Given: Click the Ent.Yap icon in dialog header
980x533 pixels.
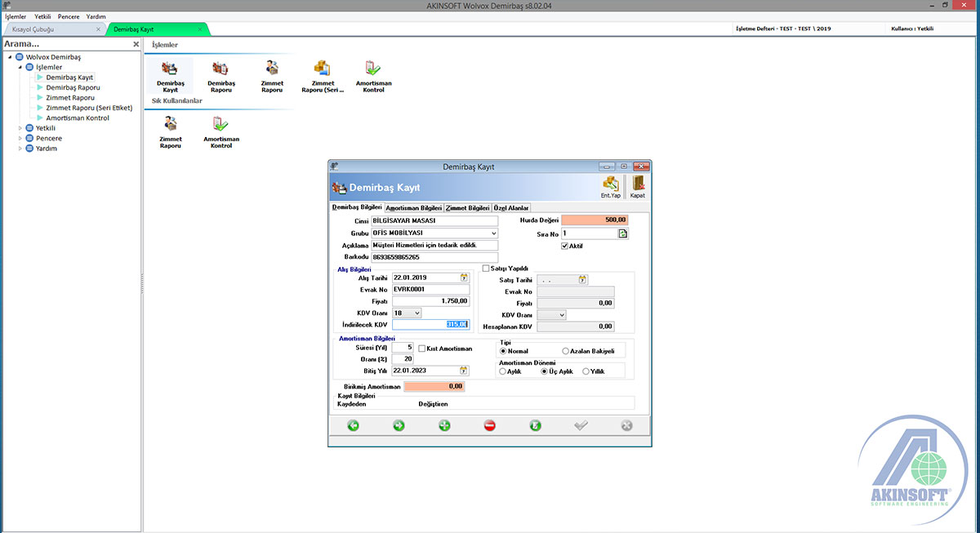Looking at the screenshot, I should (610, 187).
